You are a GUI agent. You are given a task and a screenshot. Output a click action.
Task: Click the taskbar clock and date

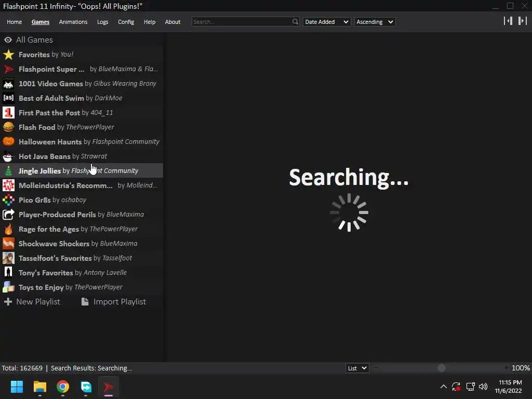[509, 387]
